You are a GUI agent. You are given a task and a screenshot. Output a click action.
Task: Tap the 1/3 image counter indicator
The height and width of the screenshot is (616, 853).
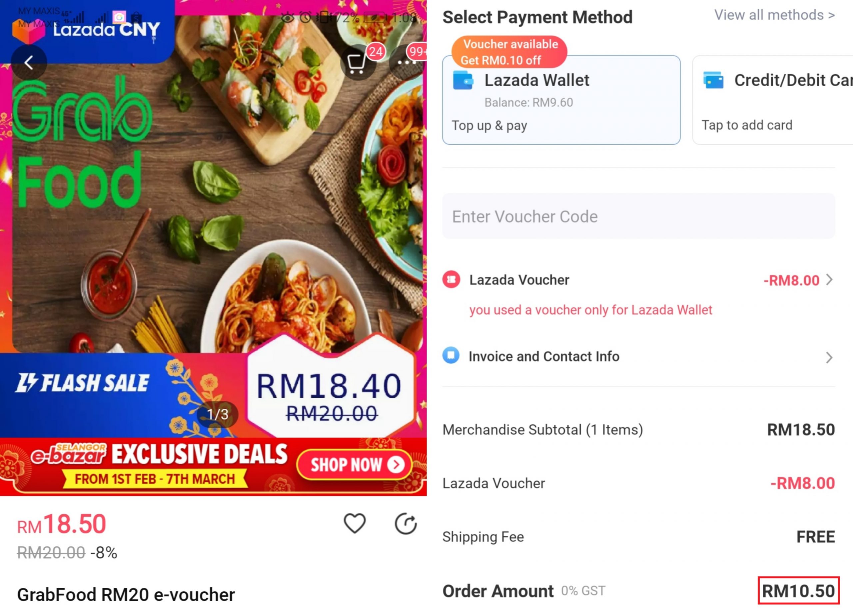pos(217,414)
